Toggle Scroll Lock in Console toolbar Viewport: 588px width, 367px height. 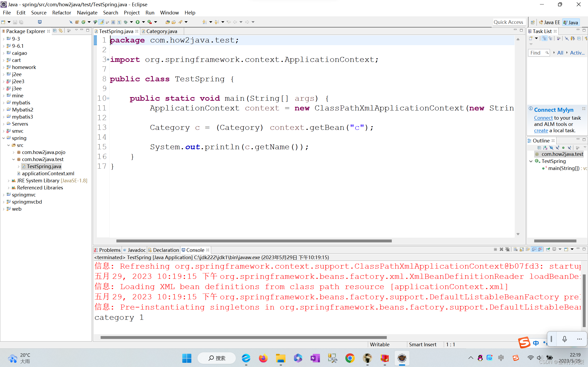pos(522,249)
